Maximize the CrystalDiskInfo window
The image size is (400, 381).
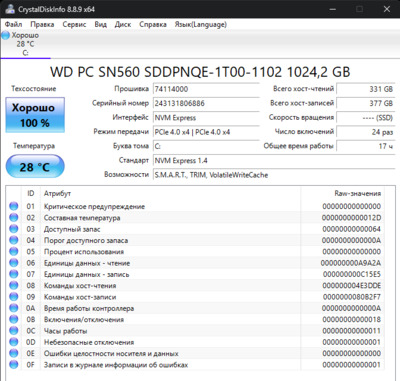(x=359, y=9)
